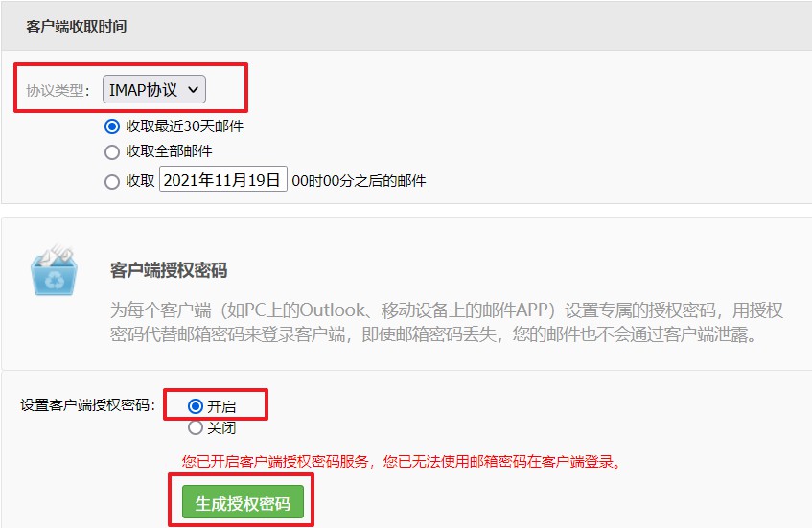Viewport: 812px width, 528px height.
Task: Open the IMAP协议 protocol type dropdown
Action: click(153, 89)
